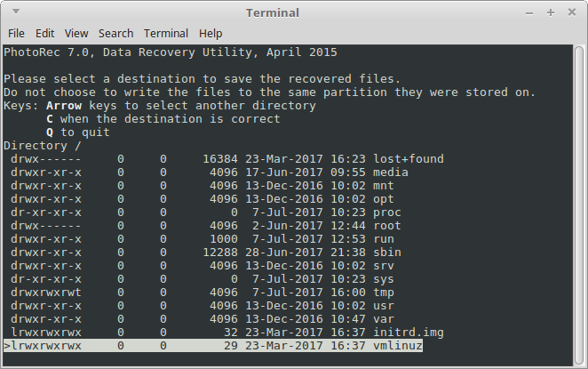Click the 'C when the destination is correct' line
The image size is (588, 369).
point(163,119)
